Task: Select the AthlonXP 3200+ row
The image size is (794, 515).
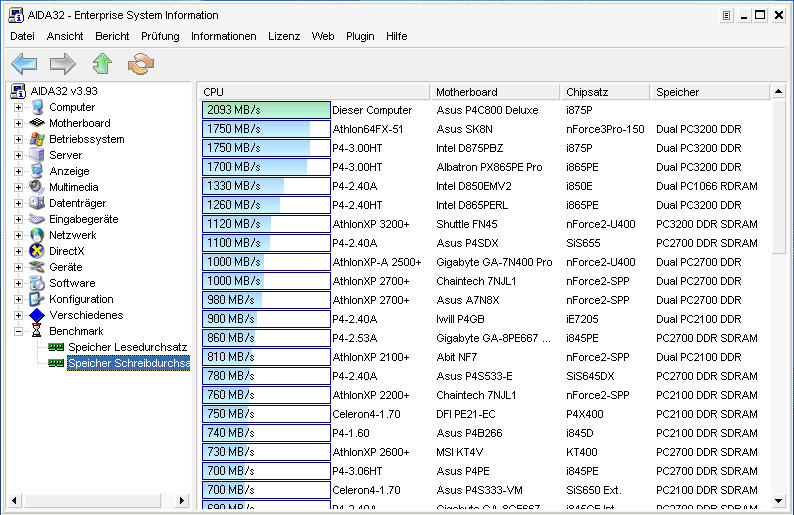Action: (x=486, y=224)
